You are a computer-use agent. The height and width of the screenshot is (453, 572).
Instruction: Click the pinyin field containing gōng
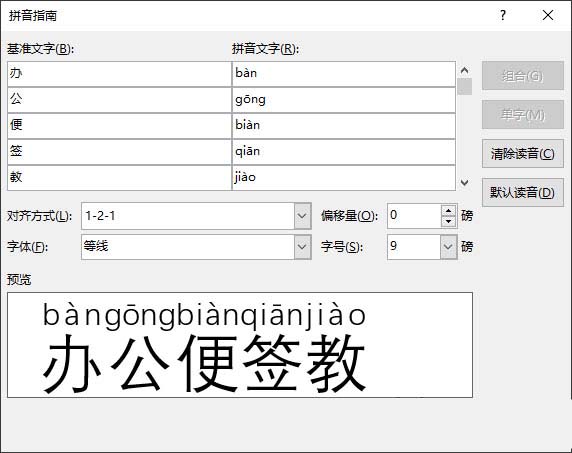tap(344, 100)
